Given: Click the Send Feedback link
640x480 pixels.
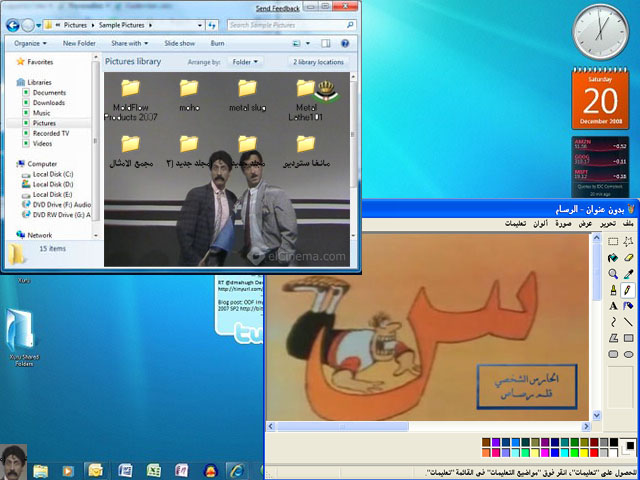Looking at the screenshot, I should coord(278,8).
